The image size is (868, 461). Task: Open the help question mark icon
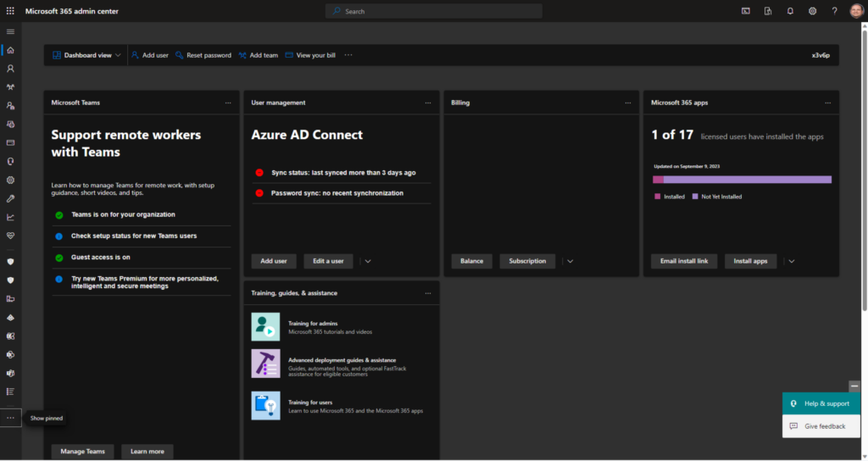pyautogui.click(x=834, y=11)
